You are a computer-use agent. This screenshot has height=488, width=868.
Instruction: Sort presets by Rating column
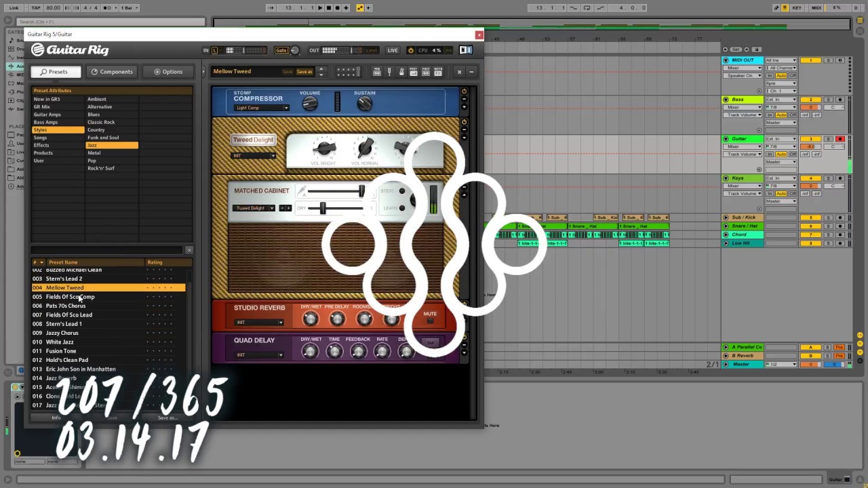(x=165, y=262)
